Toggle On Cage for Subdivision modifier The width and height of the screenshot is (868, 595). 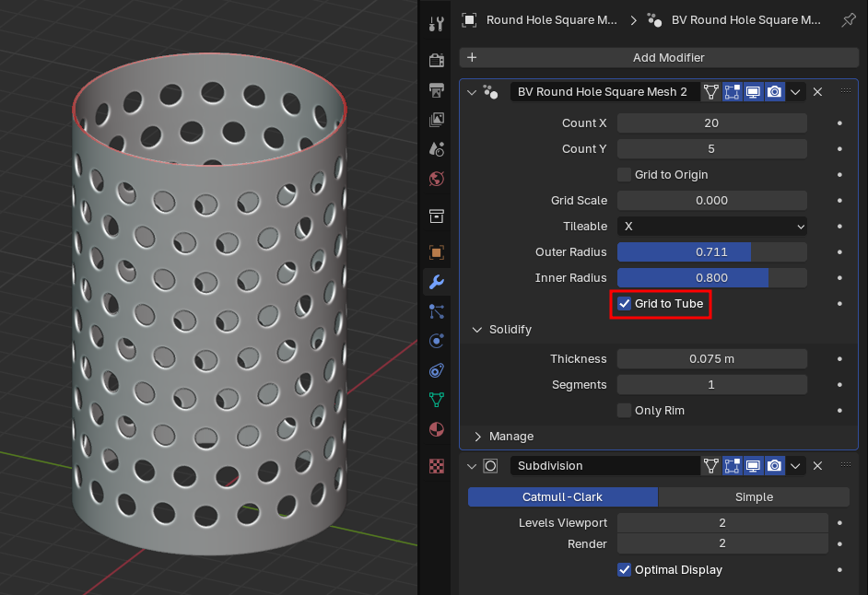(x=710, y=466)
